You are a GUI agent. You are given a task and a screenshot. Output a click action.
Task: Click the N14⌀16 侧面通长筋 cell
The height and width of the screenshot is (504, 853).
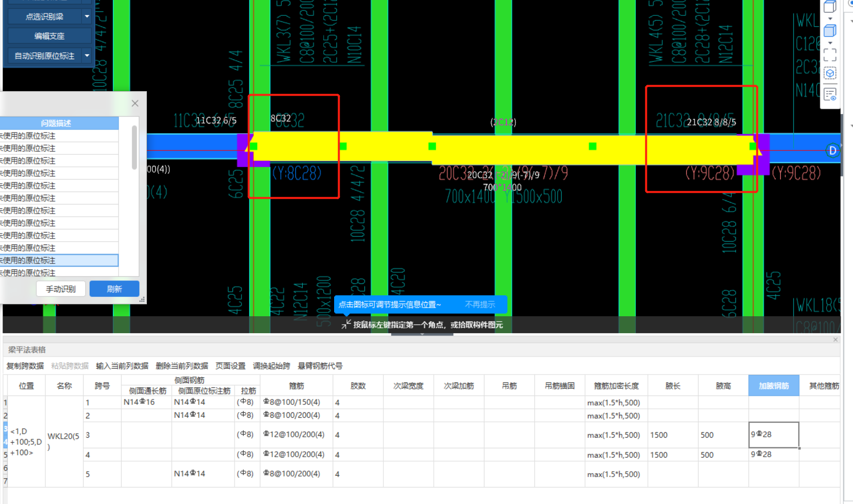[x=147, y=402]
